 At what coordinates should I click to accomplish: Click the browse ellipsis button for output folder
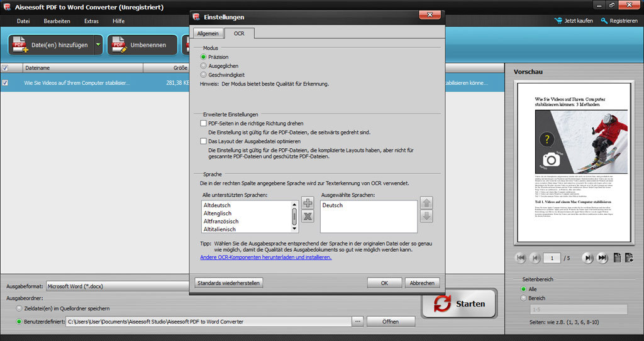tap(358, 322)
